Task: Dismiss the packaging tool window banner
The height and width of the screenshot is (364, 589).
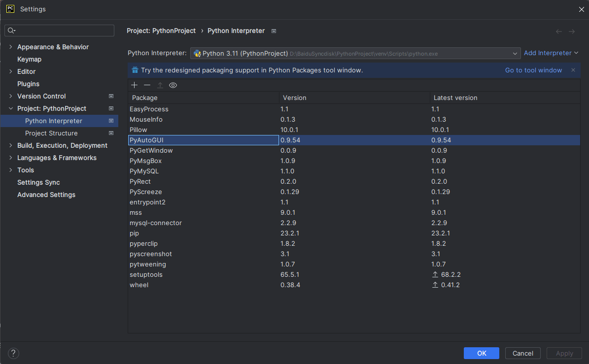Action: coord(573,70)
